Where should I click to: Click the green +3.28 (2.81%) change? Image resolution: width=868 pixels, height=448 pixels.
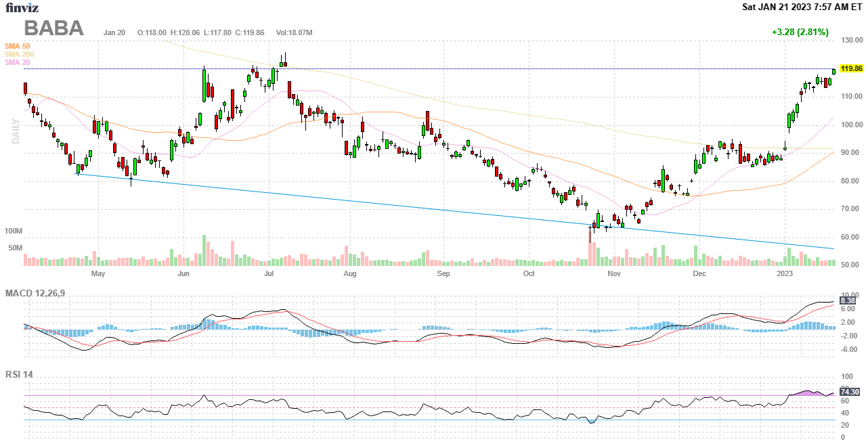coord(800,32)
